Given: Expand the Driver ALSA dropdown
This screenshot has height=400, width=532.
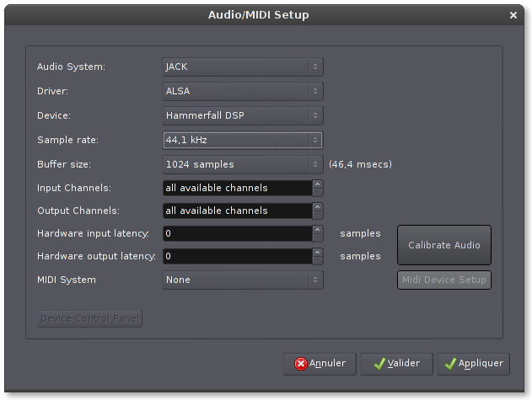Looking at the screenshot, I should (243, 91).
